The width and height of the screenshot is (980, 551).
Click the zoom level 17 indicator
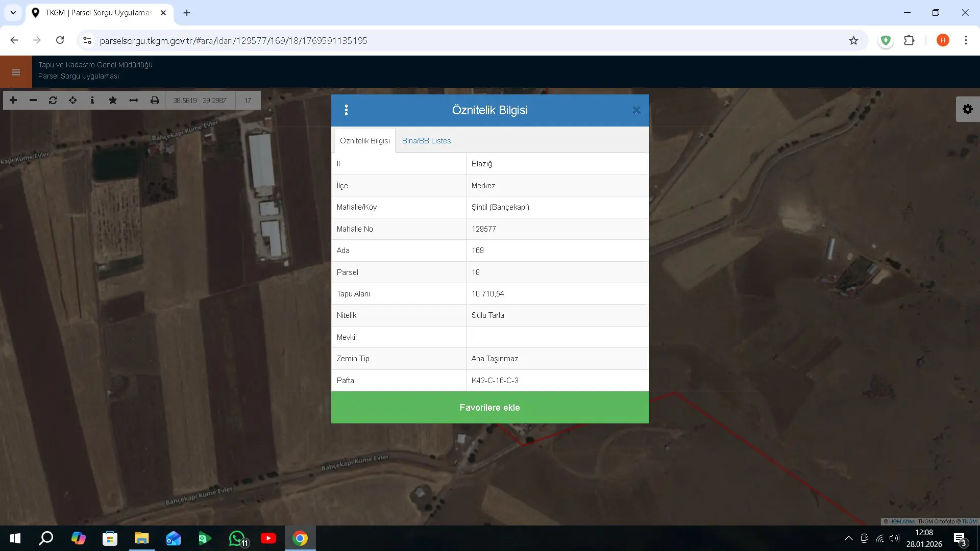coord(248,101)
